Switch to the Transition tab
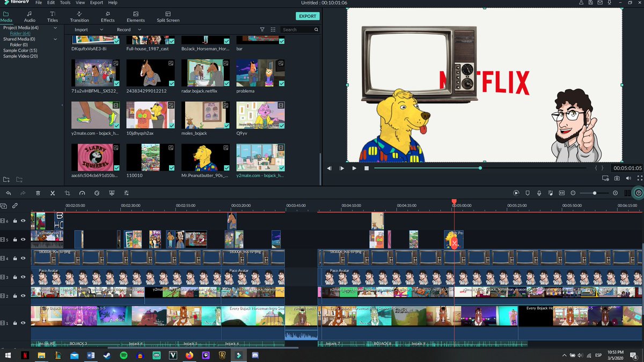The height and width of the screenshot is (362, 644). (x=79, y=17)
